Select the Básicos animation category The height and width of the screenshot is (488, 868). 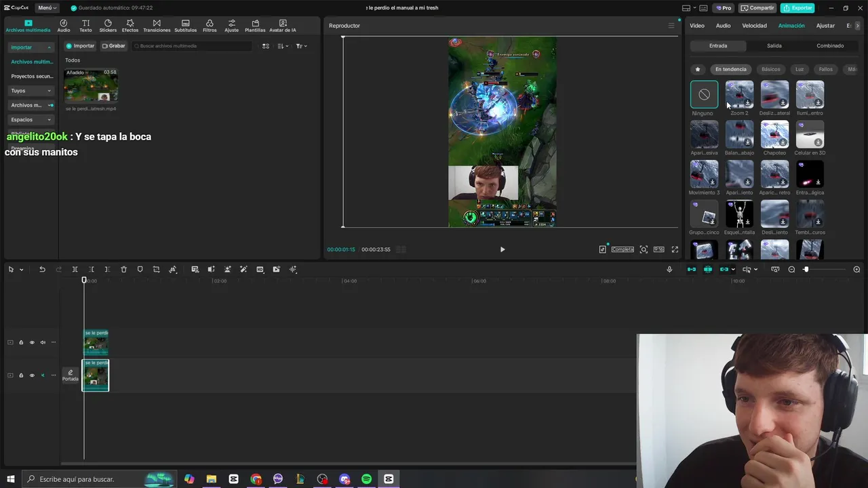click(770, 69)
